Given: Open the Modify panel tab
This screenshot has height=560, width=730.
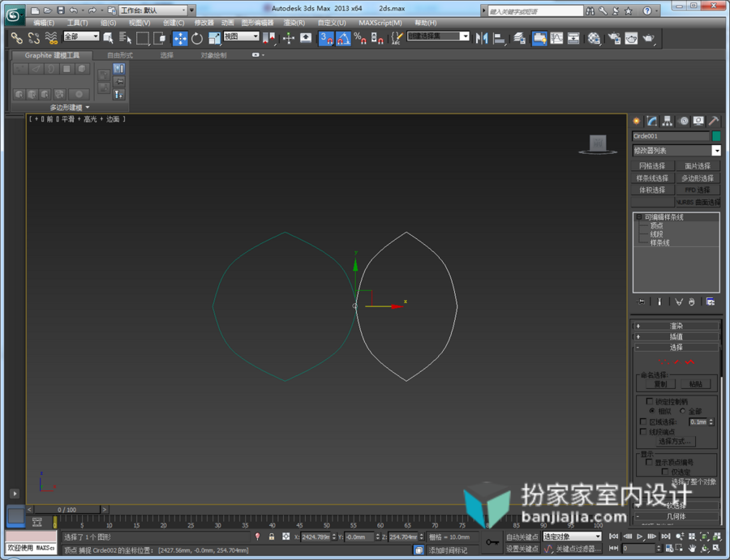Looking at the screenshot, I should click(652, 122).
